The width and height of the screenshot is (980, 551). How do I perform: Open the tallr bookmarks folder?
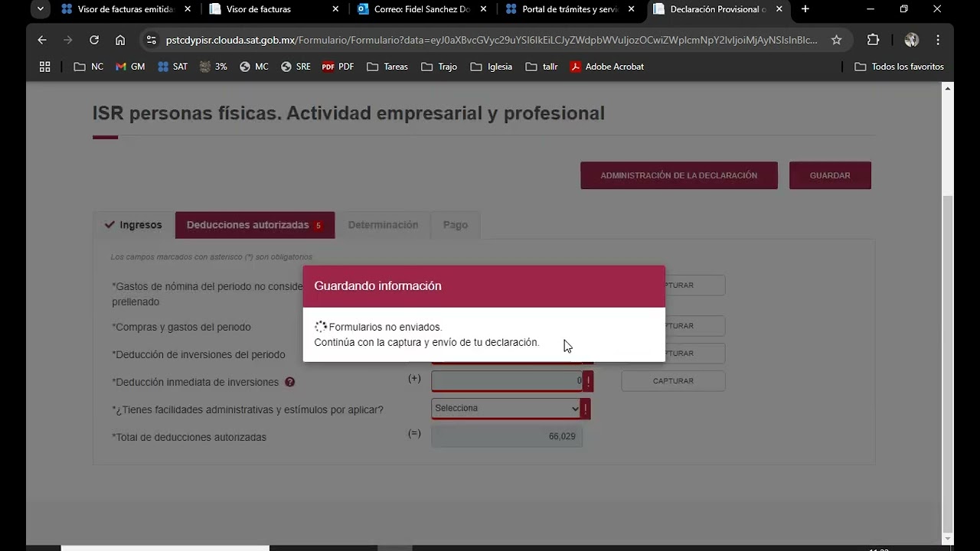pyautogui.click(x=542, y=67)
